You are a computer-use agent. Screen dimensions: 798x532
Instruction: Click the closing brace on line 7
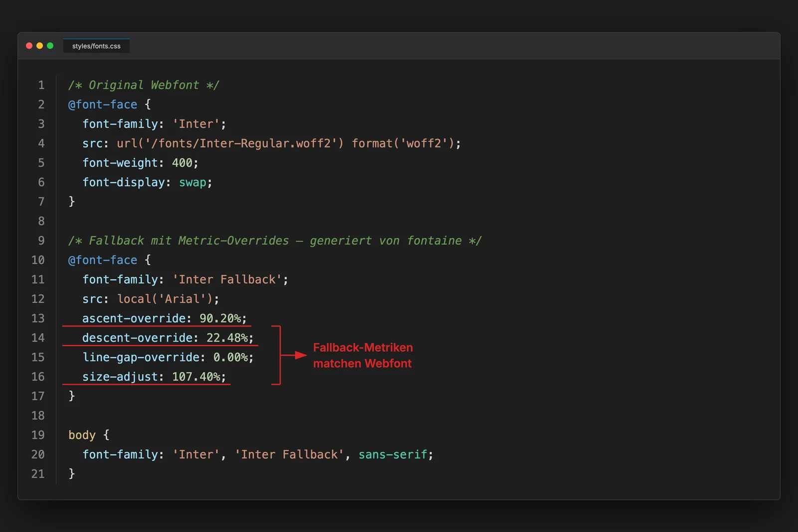pos(72,201)
